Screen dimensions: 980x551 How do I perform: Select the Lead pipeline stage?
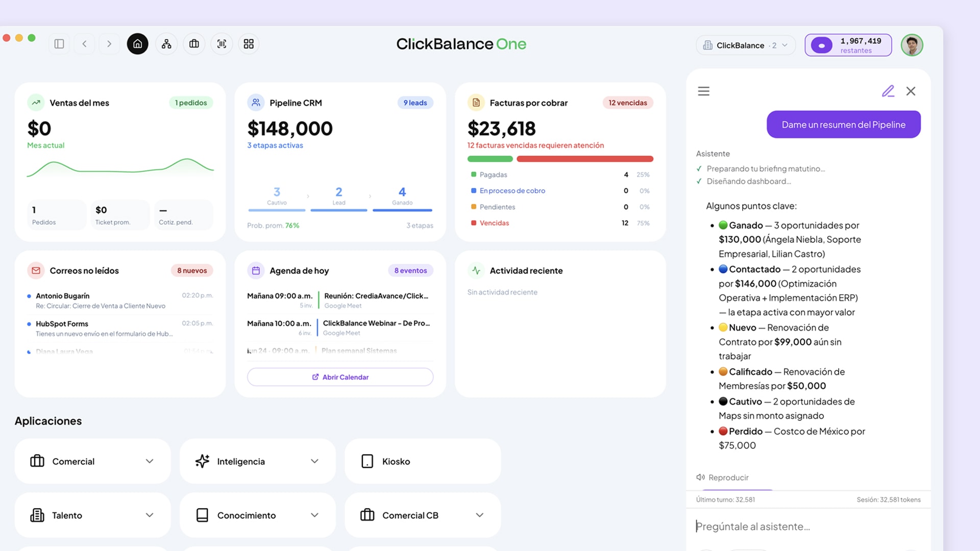pyautogui.click(x=339, y=198)
